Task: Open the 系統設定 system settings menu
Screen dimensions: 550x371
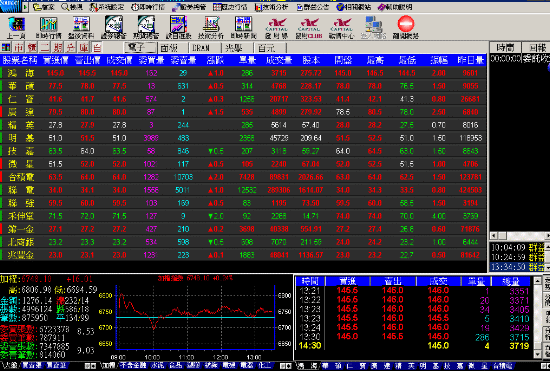Action: (108, 7)
